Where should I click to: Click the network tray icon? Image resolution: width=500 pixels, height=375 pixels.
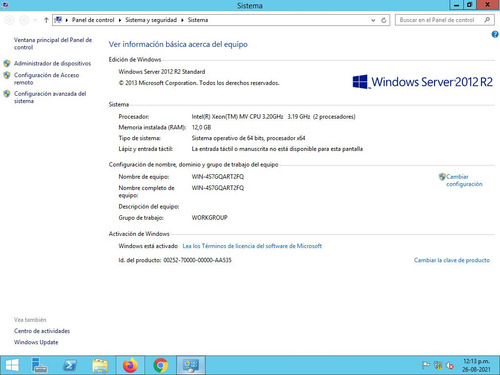(x=438, y=365)
